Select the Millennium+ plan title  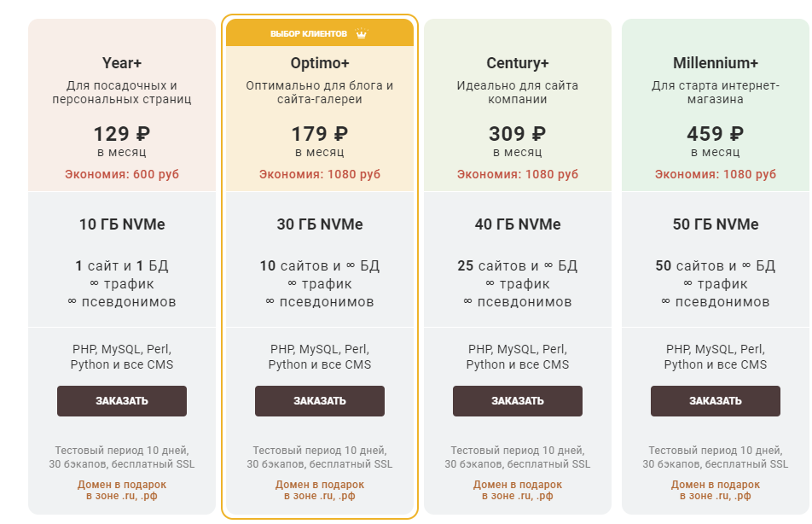click(716, 63)
